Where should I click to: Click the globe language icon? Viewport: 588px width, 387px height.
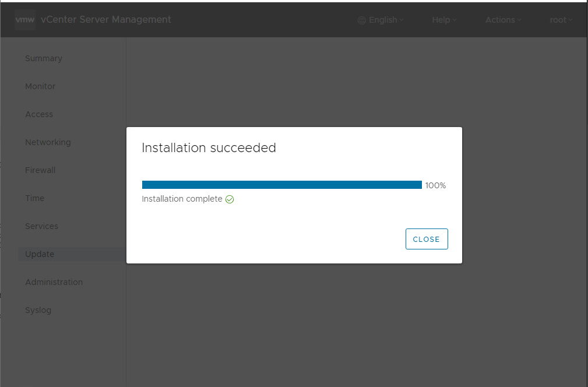[x=361, y=20]
